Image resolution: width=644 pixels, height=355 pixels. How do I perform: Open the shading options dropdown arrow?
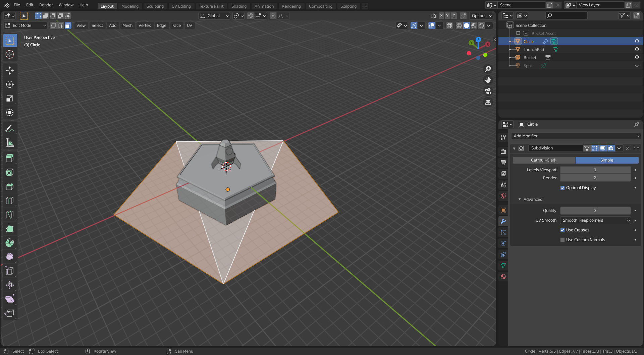pyautogui.click(x=489, y=26)
